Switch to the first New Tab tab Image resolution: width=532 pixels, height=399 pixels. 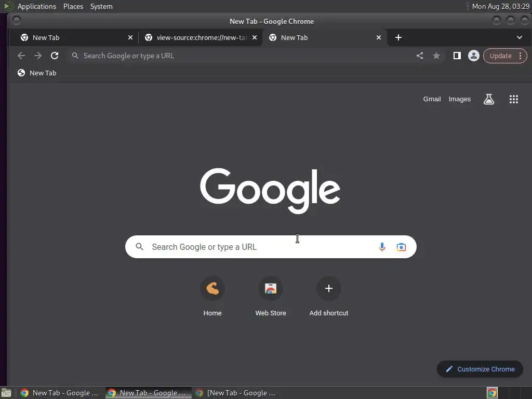74,37
